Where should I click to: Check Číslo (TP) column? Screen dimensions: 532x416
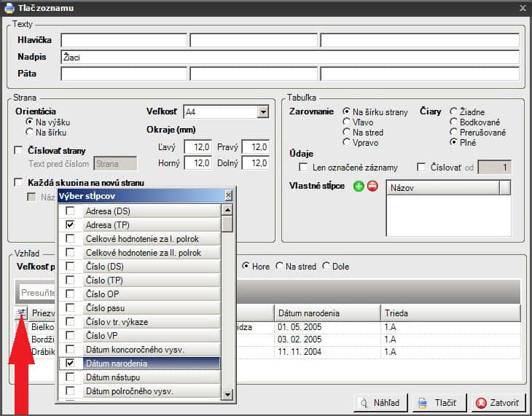pos(70,280)
